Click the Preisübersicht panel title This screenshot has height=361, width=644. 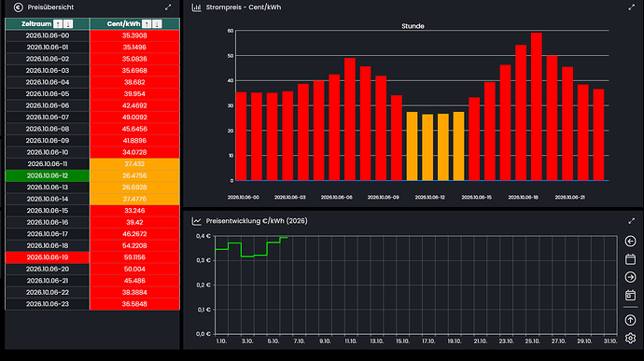50,7
